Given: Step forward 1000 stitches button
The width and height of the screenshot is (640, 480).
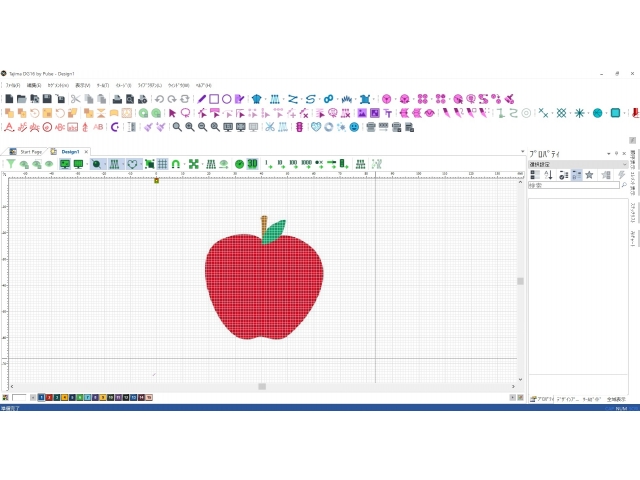Looking at the screenshot, I should (x=307, y=164).
